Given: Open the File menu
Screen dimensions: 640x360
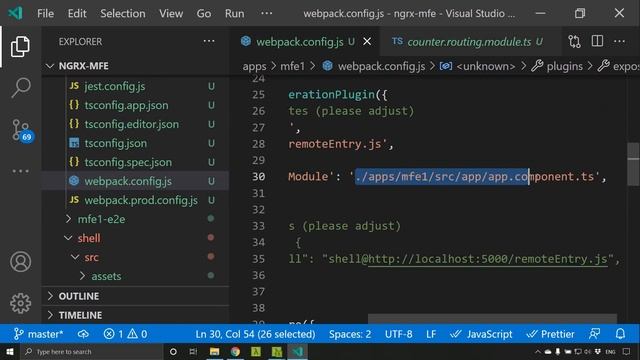Looking at the screenshot, I should pos(45,13).
